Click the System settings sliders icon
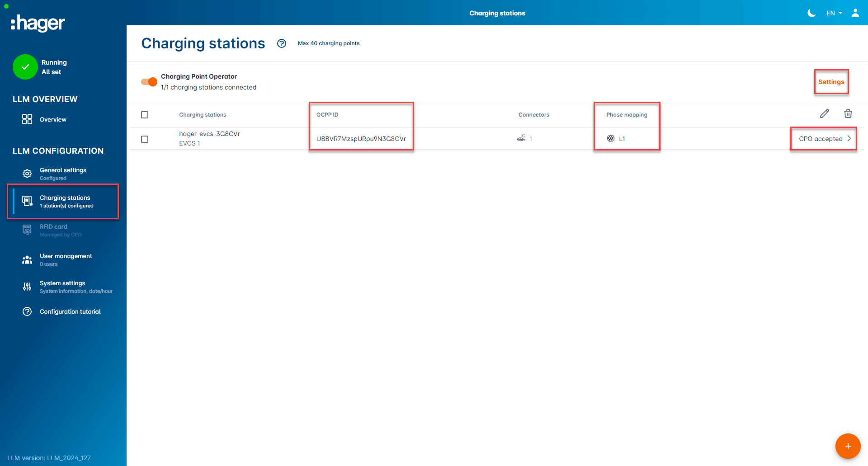 click(x=27, y=287)
